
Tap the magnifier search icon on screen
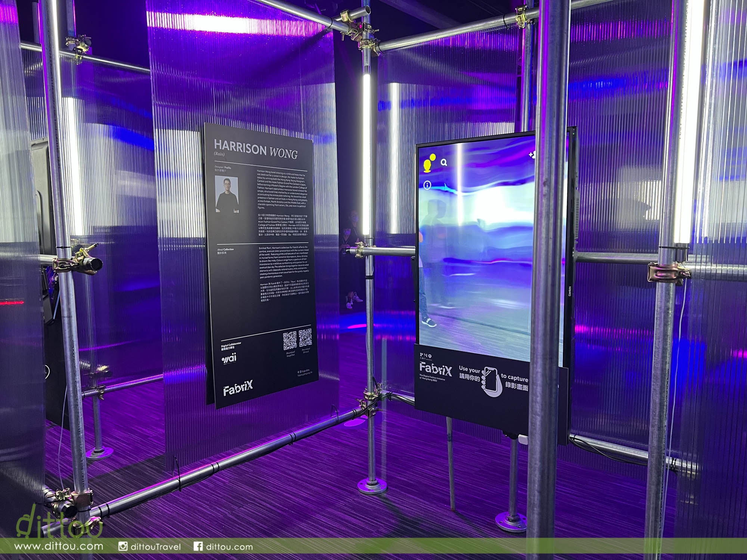pos(444,162)
